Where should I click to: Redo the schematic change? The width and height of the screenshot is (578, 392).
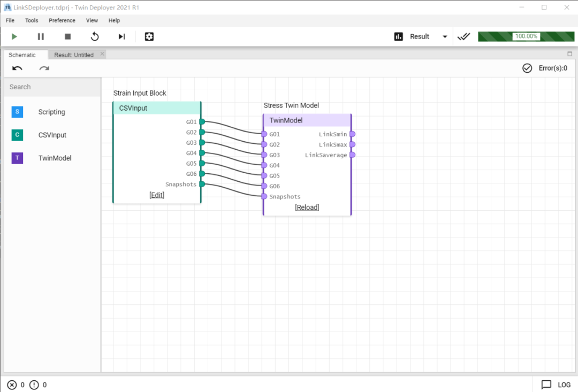(44, 68)
